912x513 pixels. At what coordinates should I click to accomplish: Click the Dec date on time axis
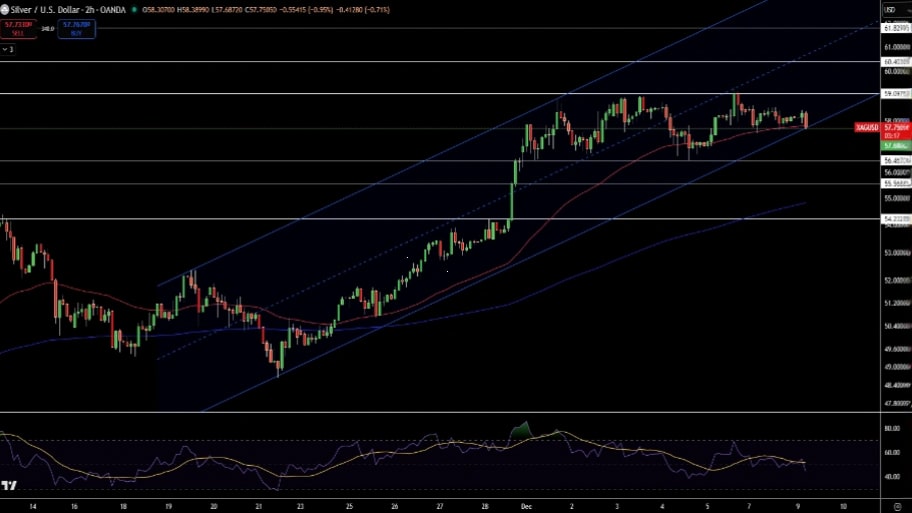[x=525, y=506]
